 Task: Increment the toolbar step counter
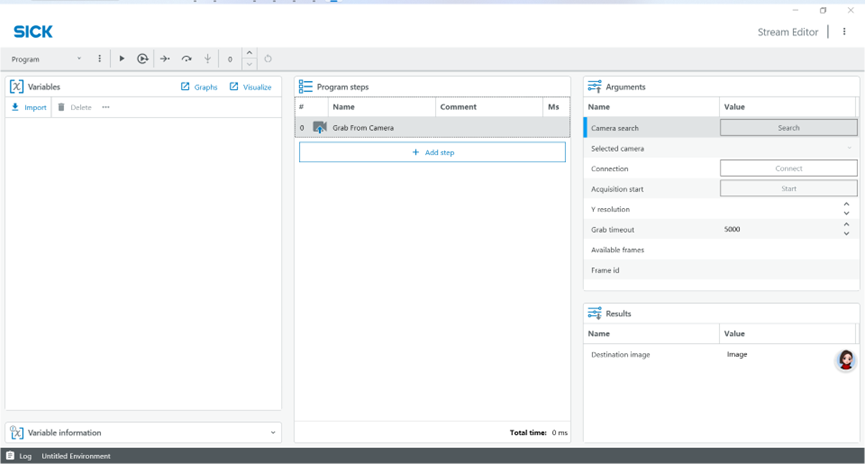(x=249, y=54)
